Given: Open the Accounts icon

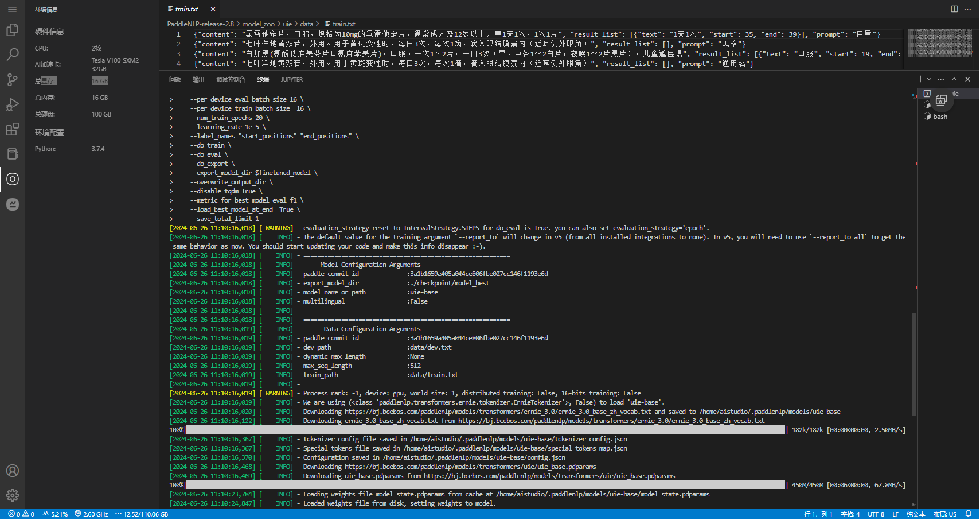Looking at the screenshot, I should (12, 471).
